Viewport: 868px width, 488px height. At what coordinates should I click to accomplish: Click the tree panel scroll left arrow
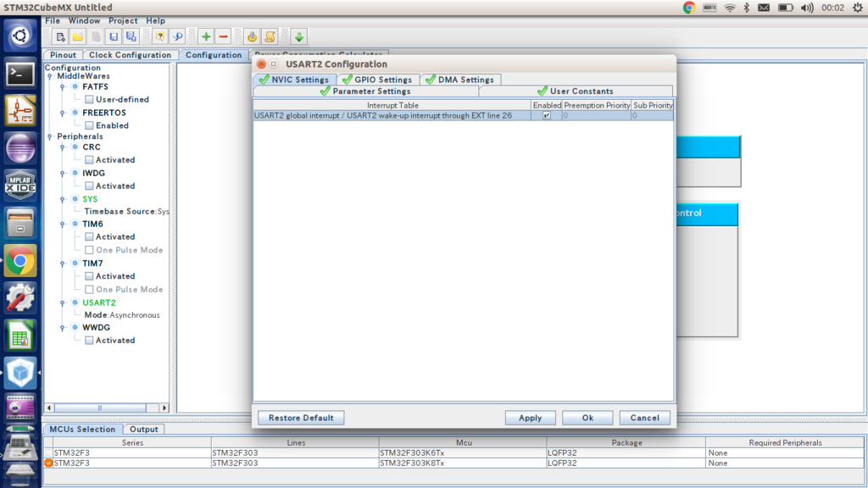pos(49,408)
